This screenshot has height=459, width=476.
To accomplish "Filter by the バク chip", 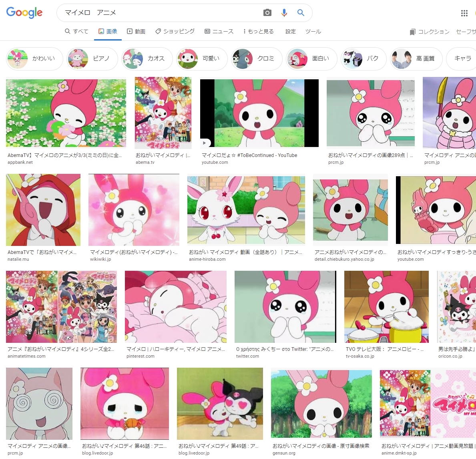I will 364,58.
